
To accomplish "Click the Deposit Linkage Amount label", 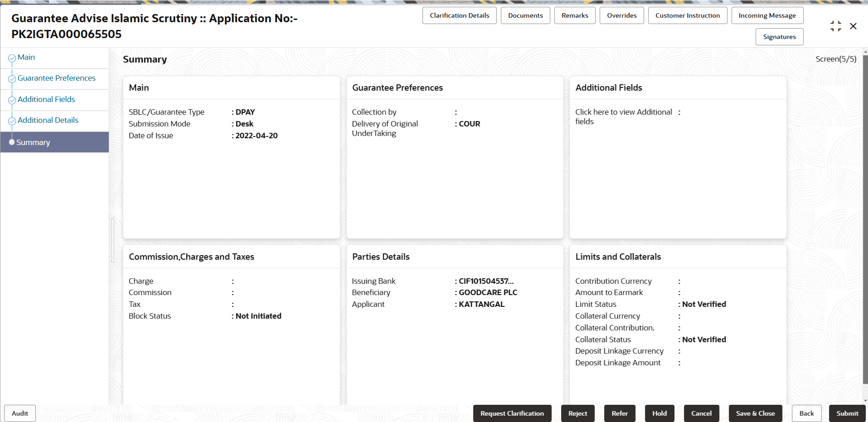I will tap(618, 363).
